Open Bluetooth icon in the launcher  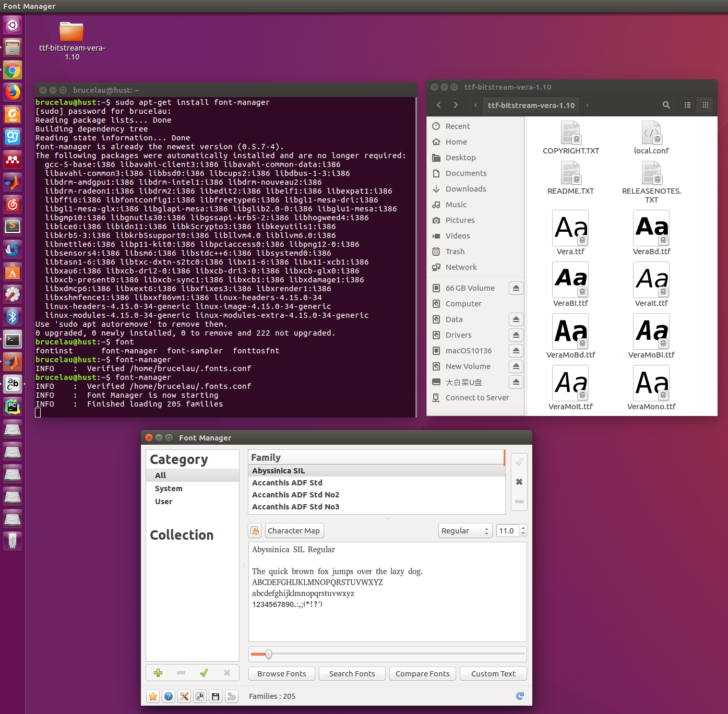point(13,317)
